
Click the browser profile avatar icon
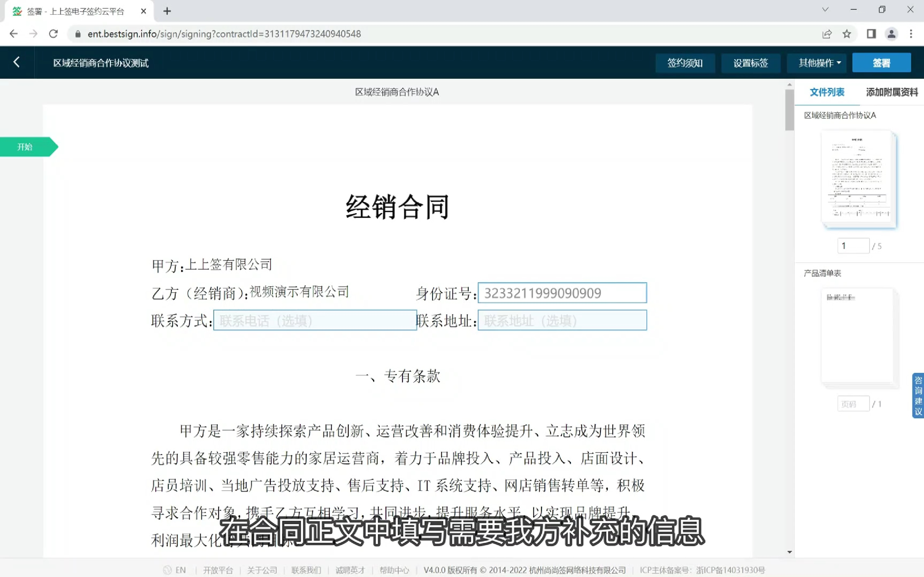coord(891,34)
